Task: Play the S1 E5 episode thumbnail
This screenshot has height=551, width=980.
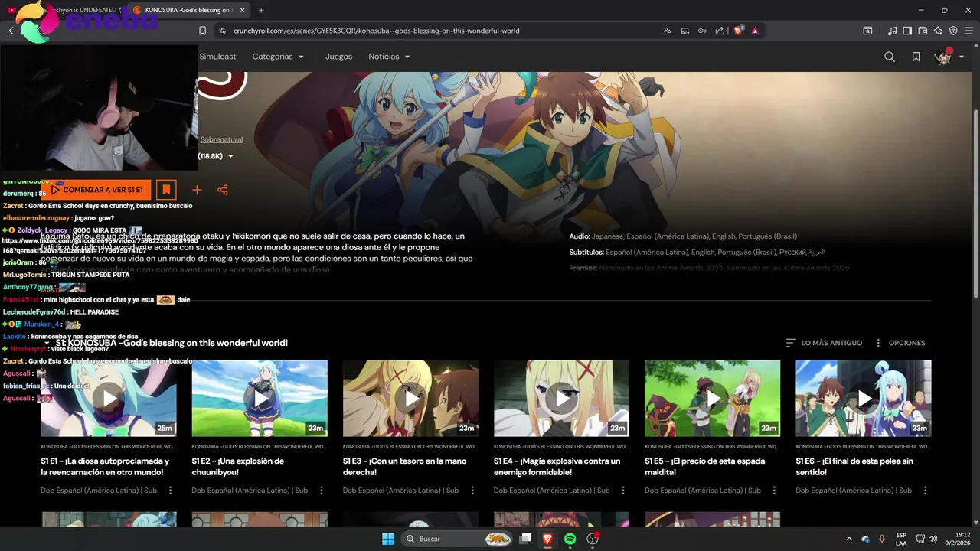Action: tap(712, 399)
